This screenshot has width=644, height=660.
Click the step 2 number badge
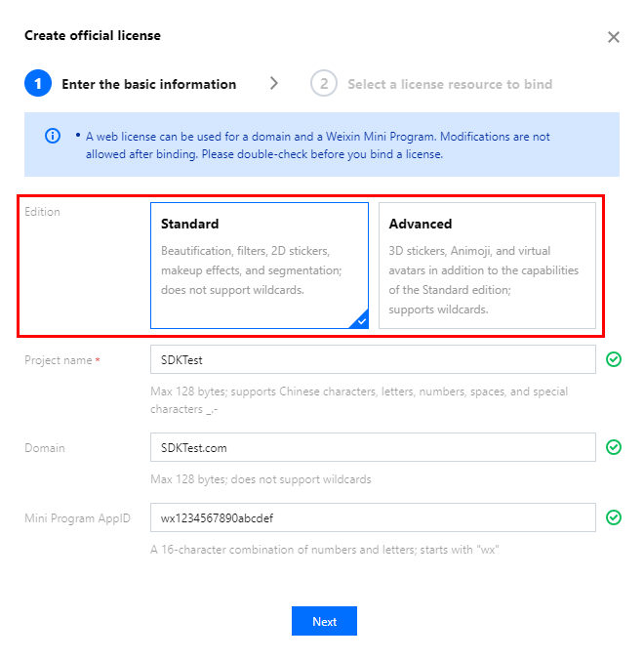click(x=323, y=84)
